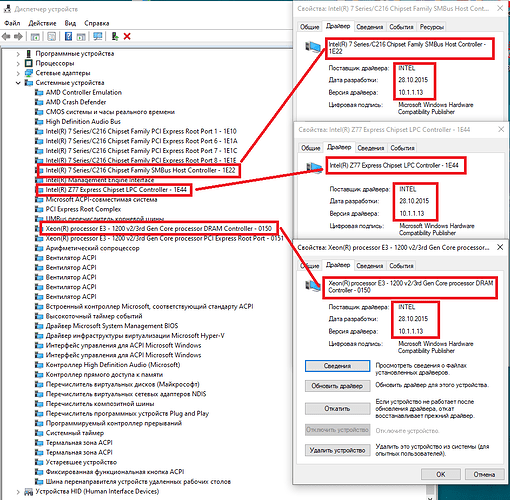
Task: Select PCI Express Root Port 6 - 1E1A
Action: click(x=141, y=141)
